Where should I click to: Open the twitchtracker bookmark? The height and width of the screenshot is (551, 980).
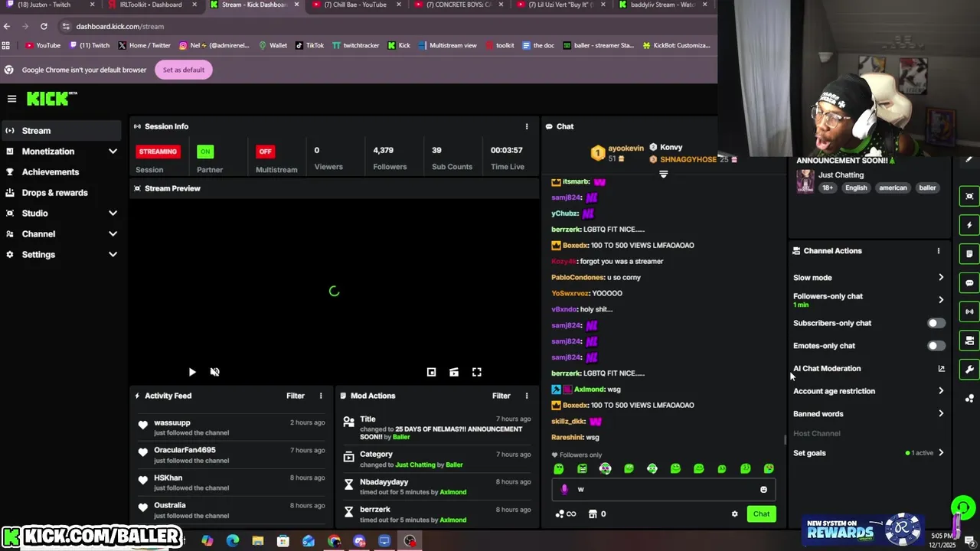pos(355,45)
